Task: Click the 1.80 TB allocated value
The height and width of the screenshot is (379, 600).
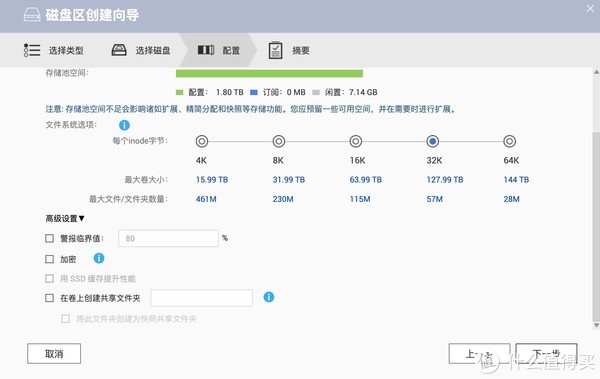Action: pyautogui.click(x=230, y=92)
